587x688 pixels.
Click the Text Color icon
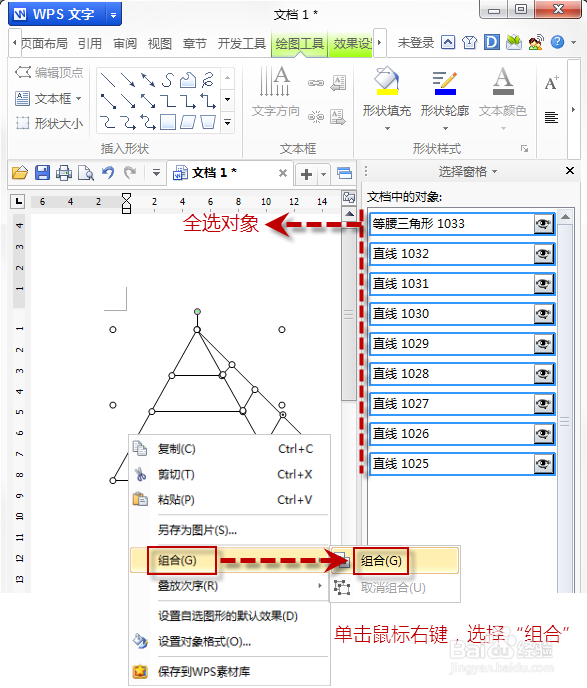click(503, 81)
